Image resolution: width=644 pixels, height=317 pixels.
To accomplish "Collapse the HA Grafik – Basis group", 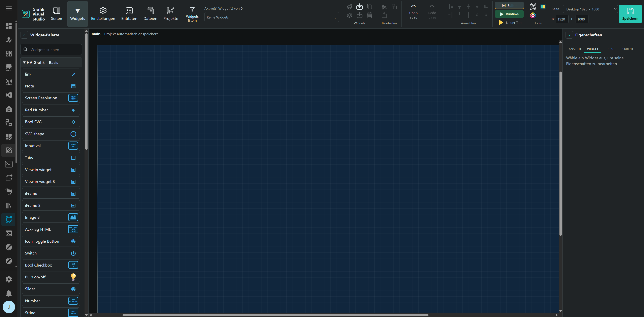I will click(x=51, y=63).
